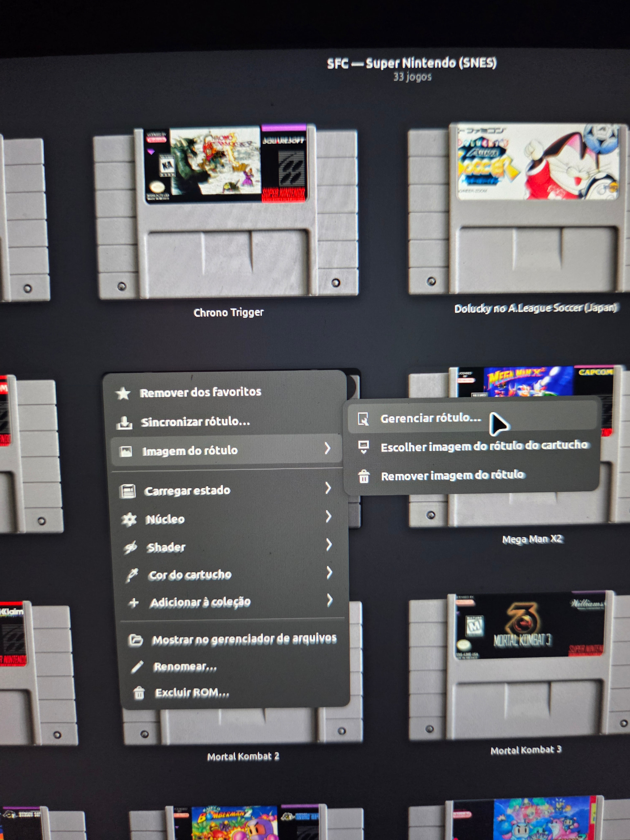
Task: Click the trash icon beside Remover imagem do rótulo
Action: [364, 476]
